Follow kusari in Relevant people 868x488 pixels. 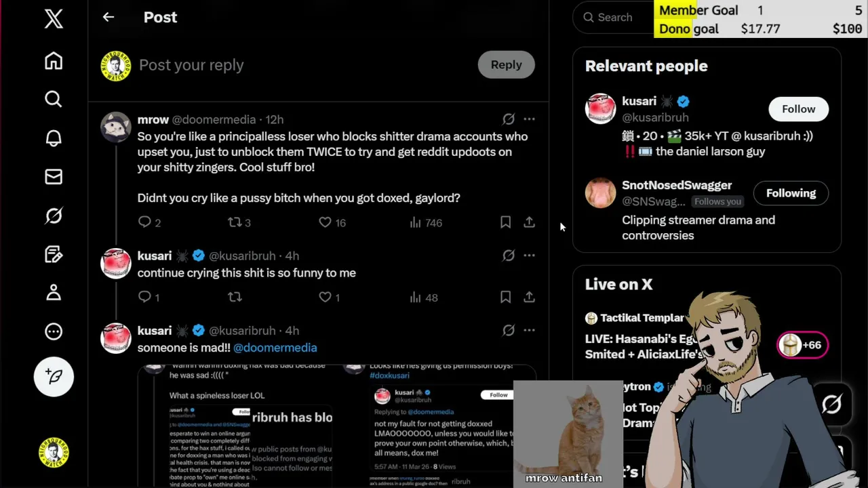tap(798, 109)
